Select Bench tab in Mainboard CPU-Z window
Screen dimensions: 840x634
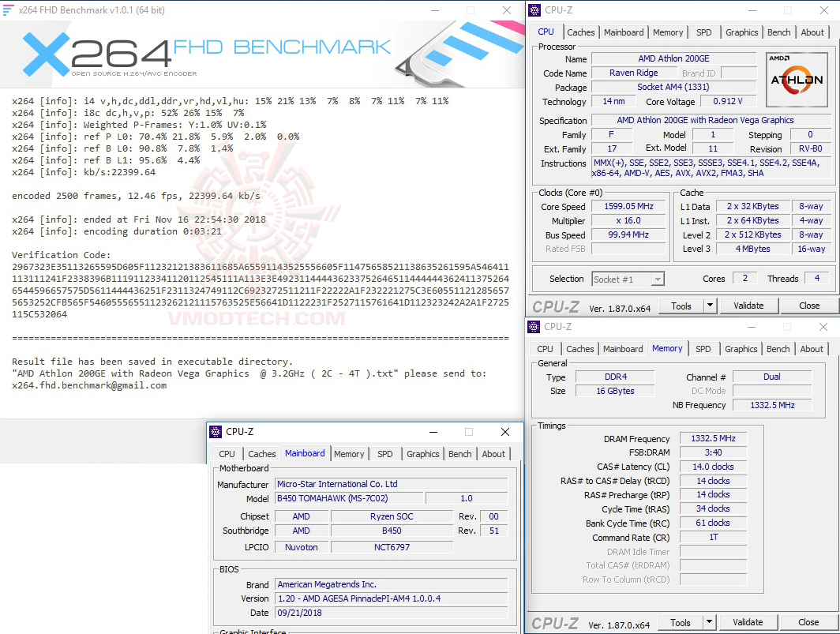pyautogui.click(x=459, y=454)
